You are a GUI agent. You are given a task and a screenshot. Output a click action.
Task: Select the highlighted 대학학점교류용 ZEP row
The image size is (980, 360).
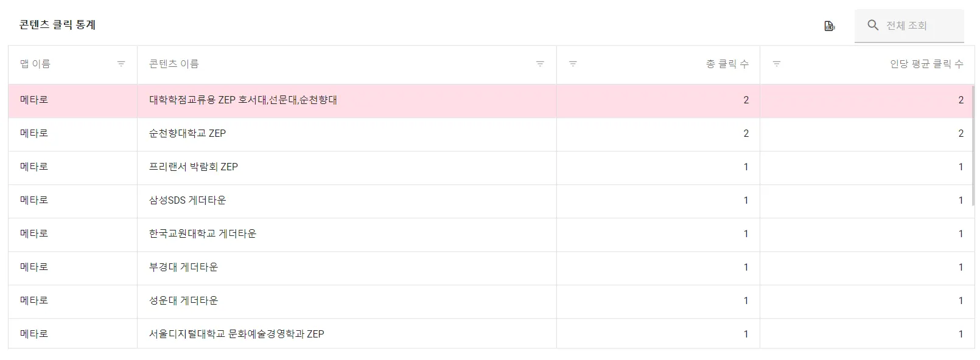243,100
